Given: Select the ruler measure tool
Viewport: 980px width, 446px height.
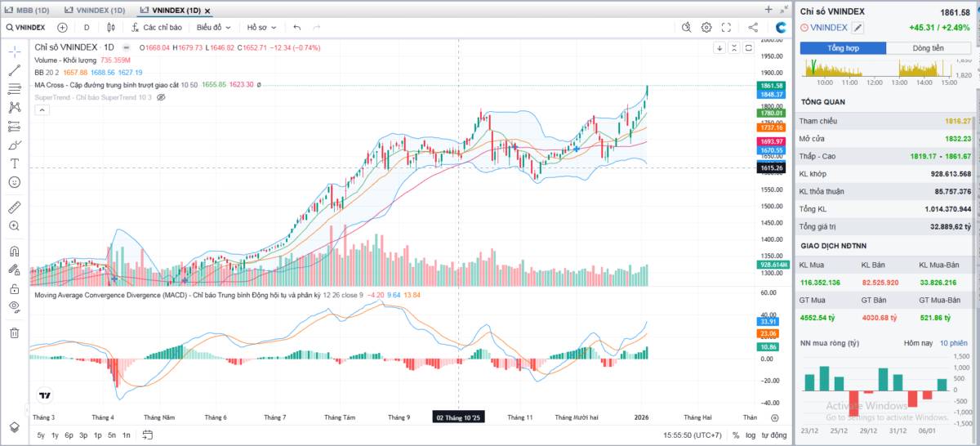Looking at the screenshot, I should coord(14,207).
